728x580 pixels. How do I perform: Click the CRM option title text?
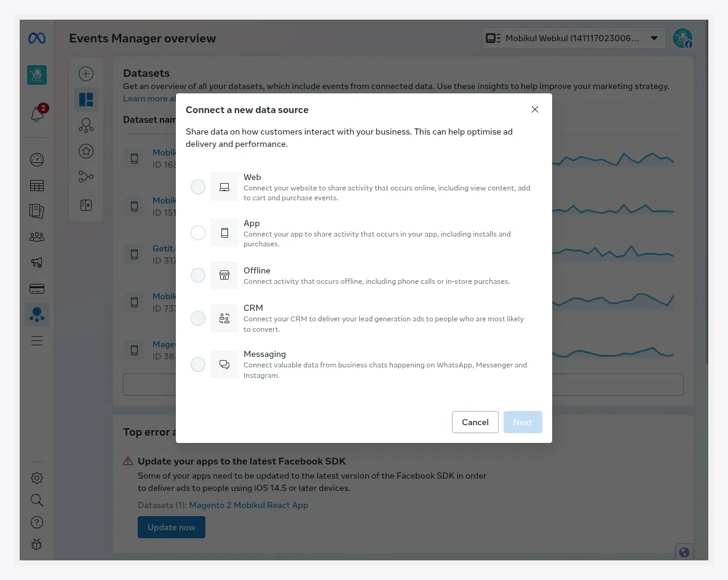point(253,308)
